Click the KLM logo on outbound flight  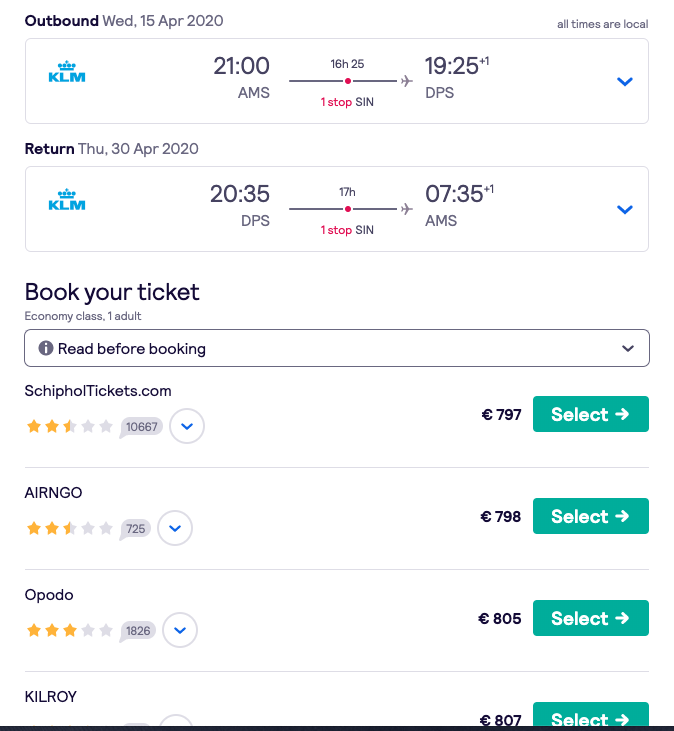tap(67, 72)
